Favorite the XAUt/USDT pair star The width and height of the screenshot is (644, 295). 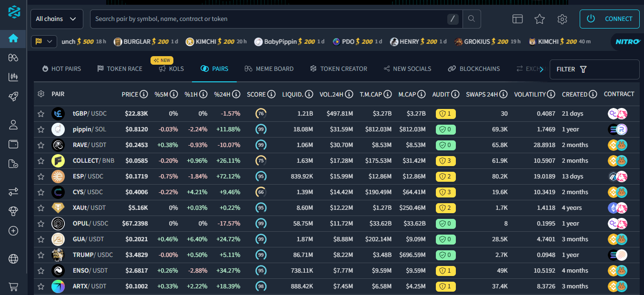41,208
